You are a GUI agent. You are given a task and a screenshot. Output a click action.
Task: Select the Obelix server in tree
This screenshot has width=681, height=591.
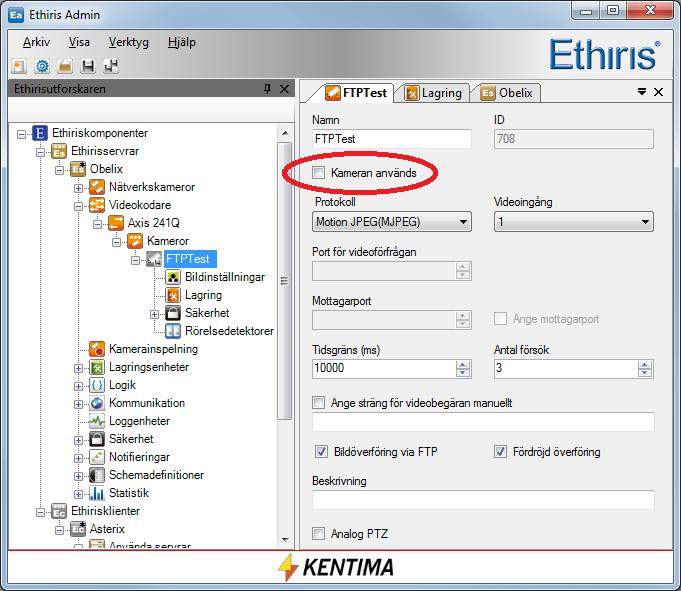[x=106, y=169]
